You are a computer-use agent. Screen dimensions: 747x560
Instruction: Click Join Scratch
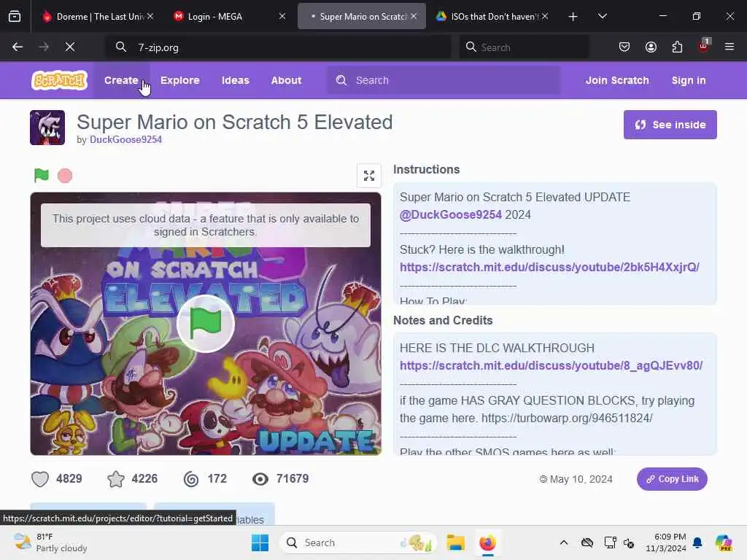point(617,80)
